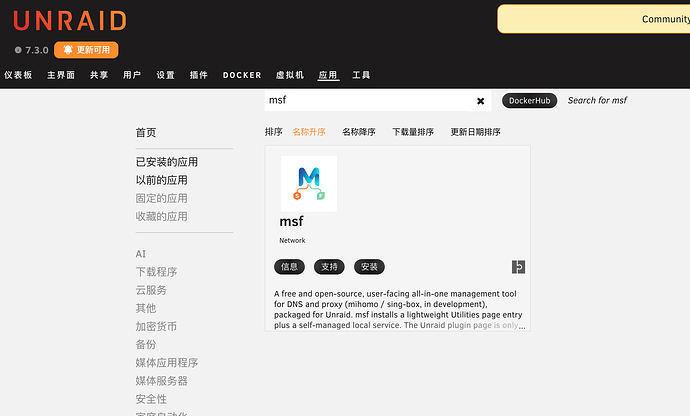Click the 支持 support button
Screen dimensions: 690x416
click(329, 267)
